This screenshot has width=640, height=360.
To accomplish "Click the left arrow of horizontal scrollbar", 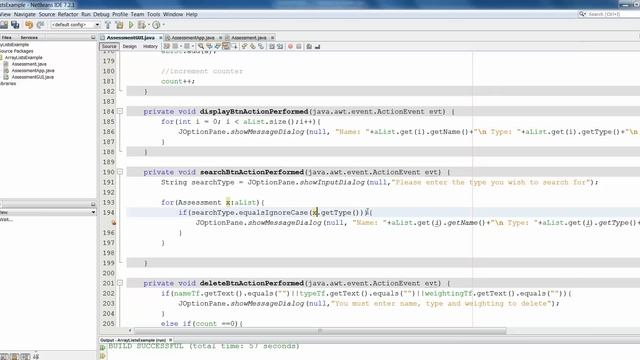I will click(130, 331).
